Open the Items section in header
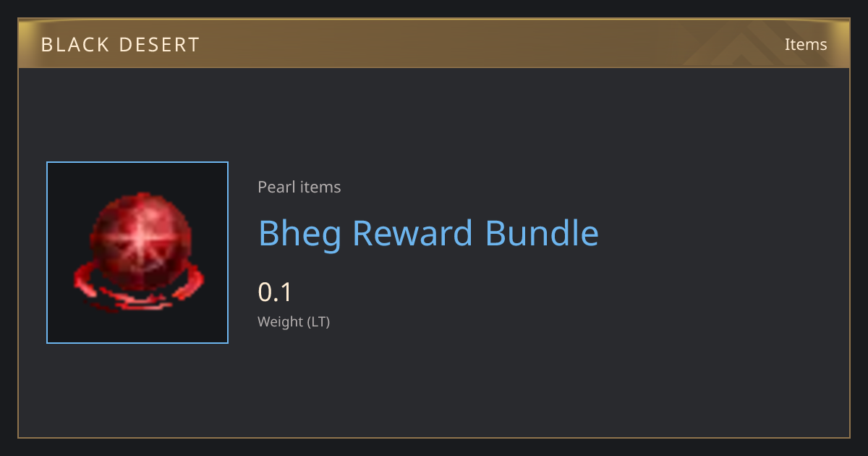 (x=806, y=44)
